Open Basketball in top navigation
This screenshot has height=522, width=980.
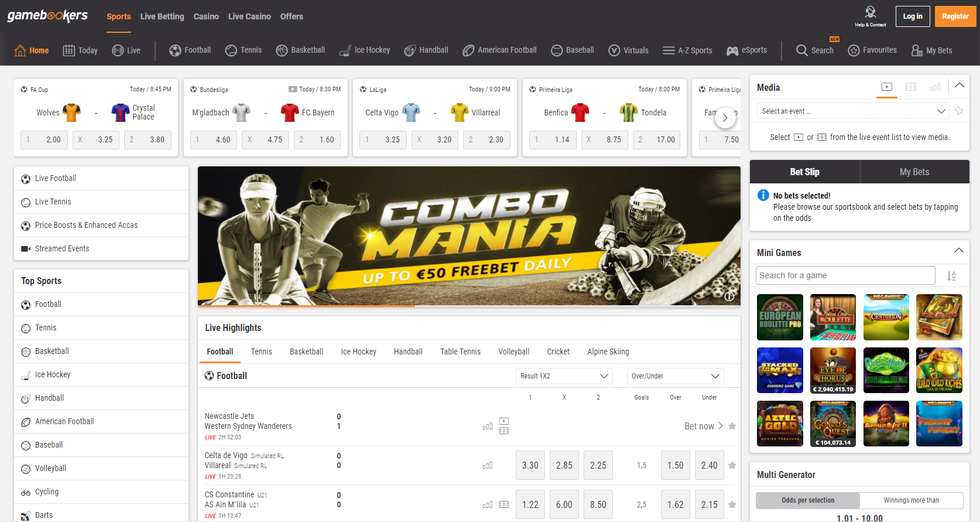point(300,50)
